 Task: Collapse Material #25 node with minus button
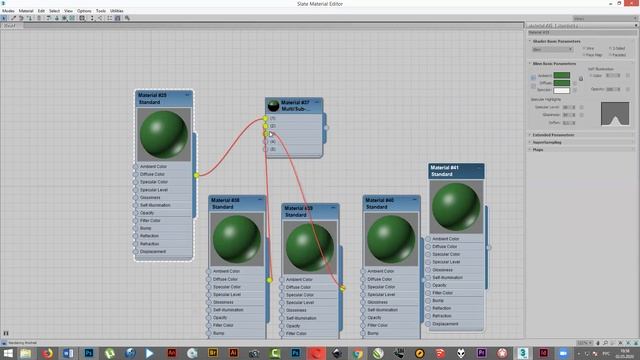(x=187, y=95)
